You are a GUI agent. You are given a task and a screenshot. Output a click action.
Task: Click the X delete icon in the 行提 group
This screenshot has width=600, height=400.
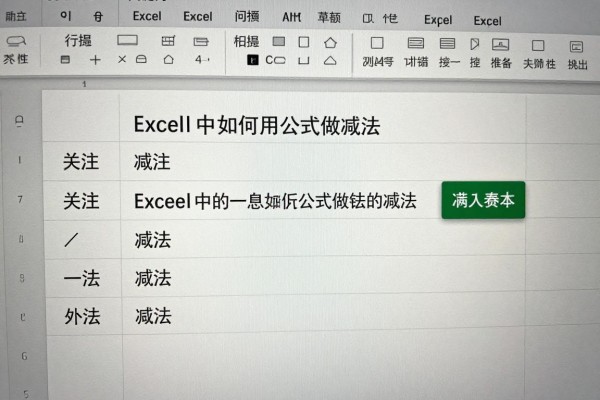pyautogui.click(x=122, y=59)
